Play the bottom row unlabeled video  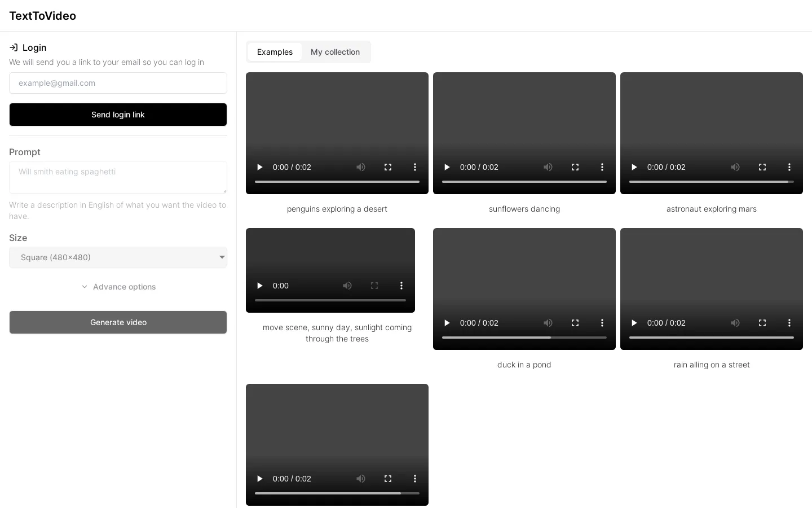point(260,479)
